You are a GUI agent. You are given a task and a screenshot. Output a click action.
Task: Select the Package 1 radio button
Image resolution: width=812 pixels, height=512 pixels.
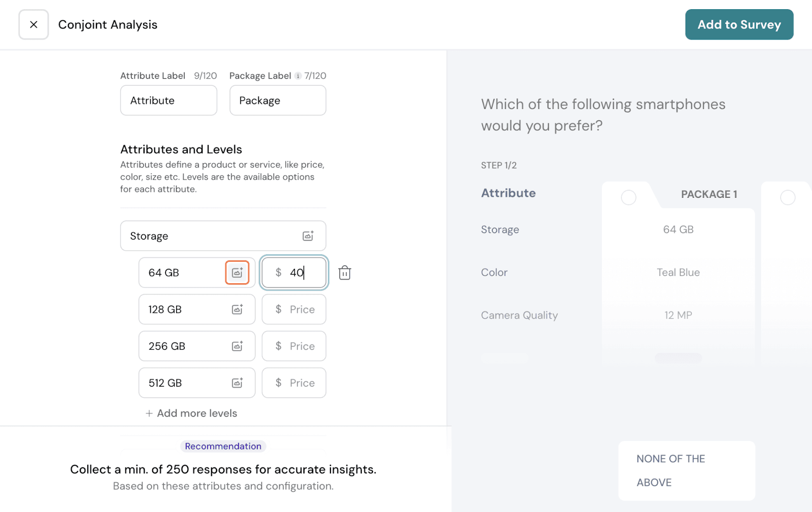pos(628,197)
